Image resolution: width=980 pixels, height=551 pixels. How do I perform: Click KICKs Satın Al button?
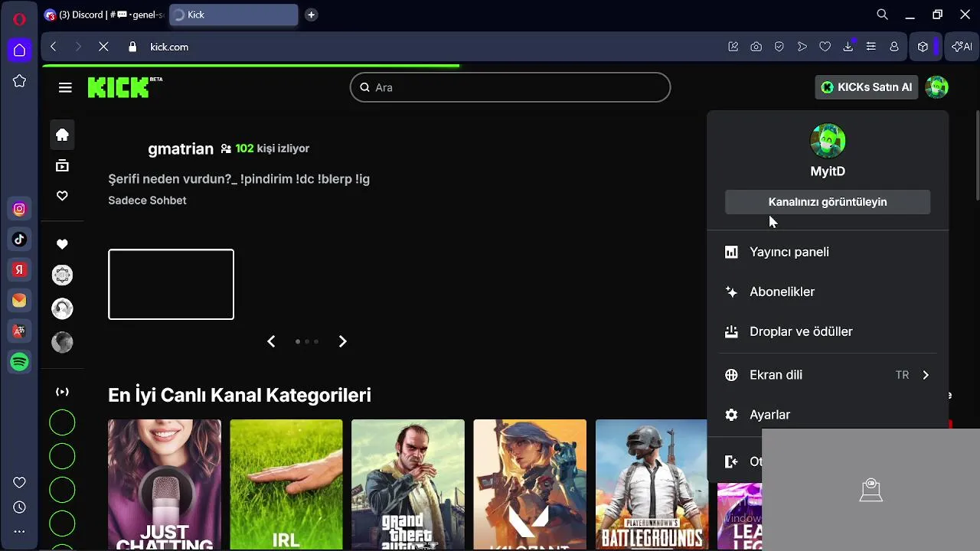(x=867, y=87)
